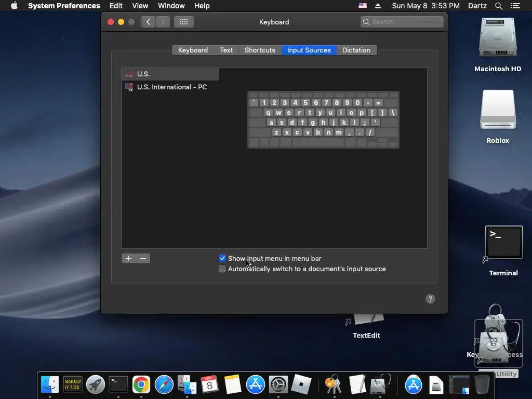
Task: Open the Console app in the Dock
Action: [x=72, y=385]
